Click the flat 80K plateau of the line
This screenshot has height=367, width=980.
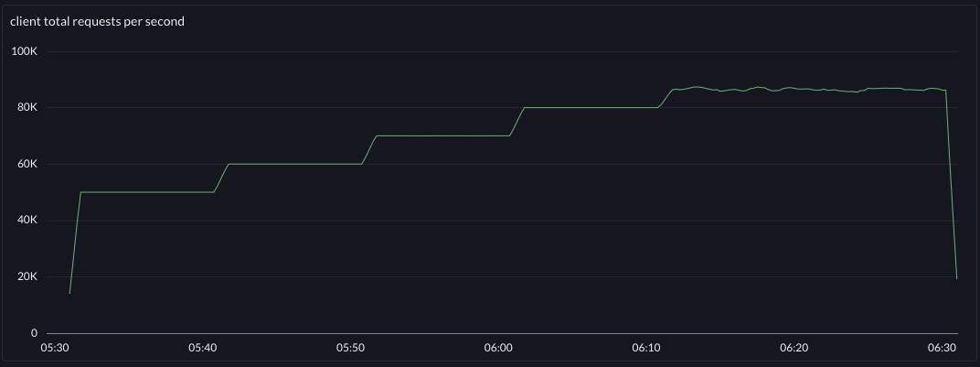(x=591, y=107)
